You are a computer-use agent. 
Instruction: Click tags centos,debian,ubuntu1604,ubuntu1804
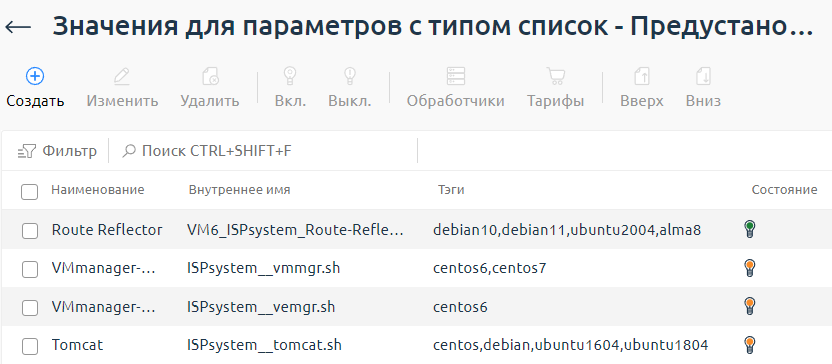[570, 345]
